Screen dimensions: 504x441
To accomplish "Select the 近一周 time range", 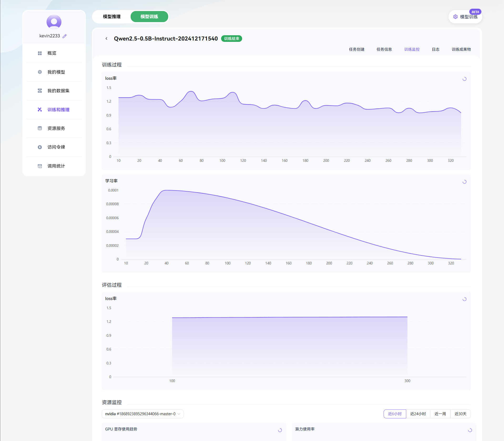I will 440,414.
